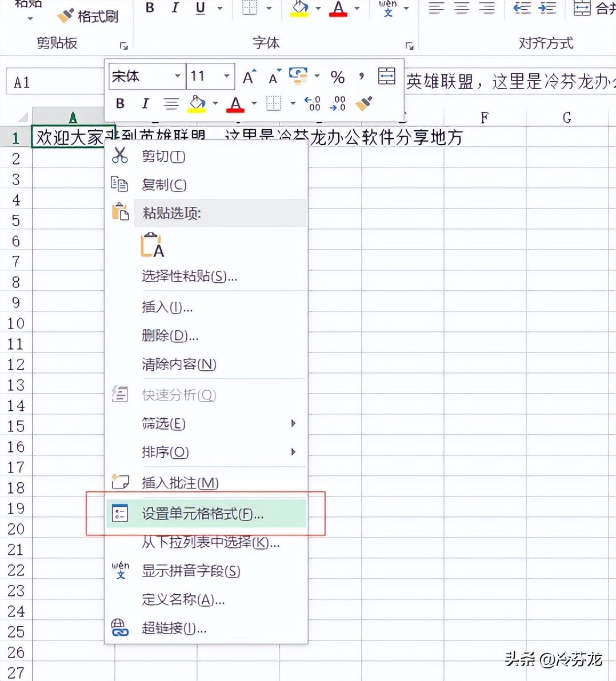616x681 pixels.
Task: Open clipboard (剪贴板) dialog launcher
Action: tap(124, 46)
